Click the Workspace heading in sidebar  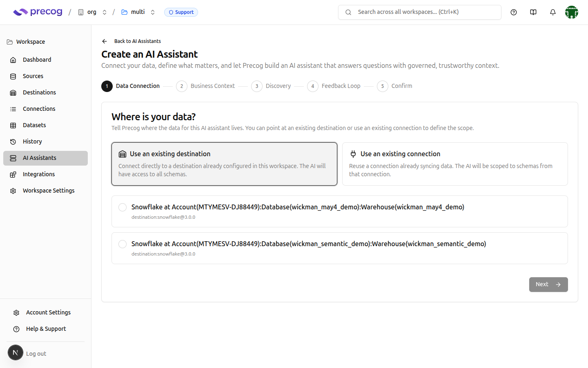[31, 42]
